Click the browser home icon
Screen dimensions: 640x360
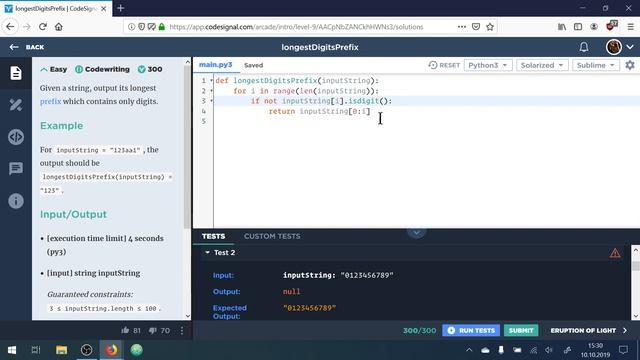59,27
